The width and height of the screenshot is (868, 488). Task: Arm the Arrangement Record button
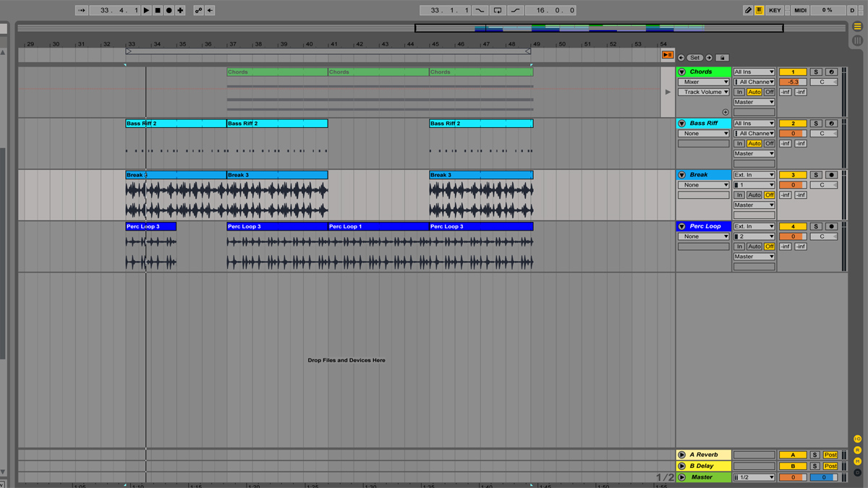click(x=169, y=10)
